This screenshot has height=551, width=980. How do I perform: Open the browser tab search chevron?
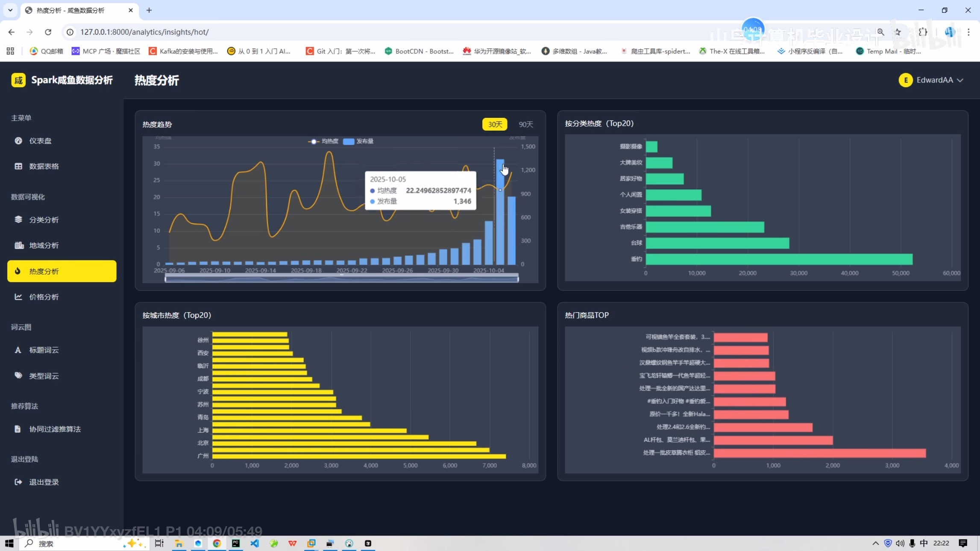pyautogui.click(x=10, y=10)
